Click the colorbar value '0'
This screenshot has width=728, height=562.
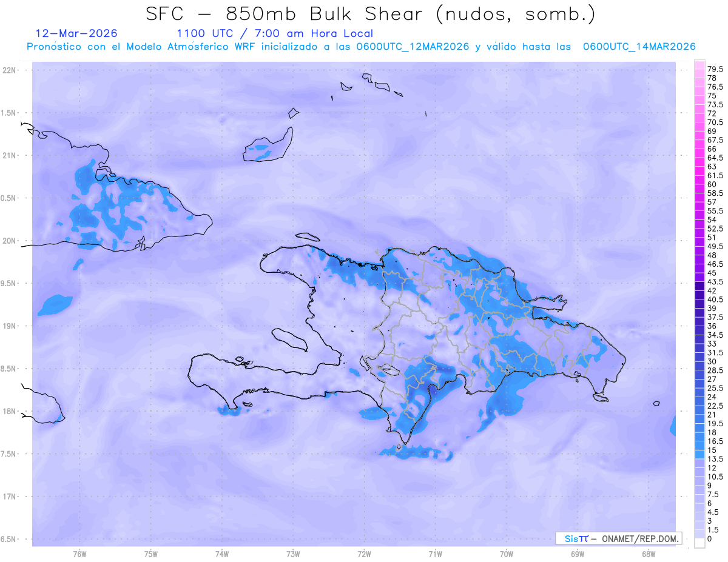[709, 539]
